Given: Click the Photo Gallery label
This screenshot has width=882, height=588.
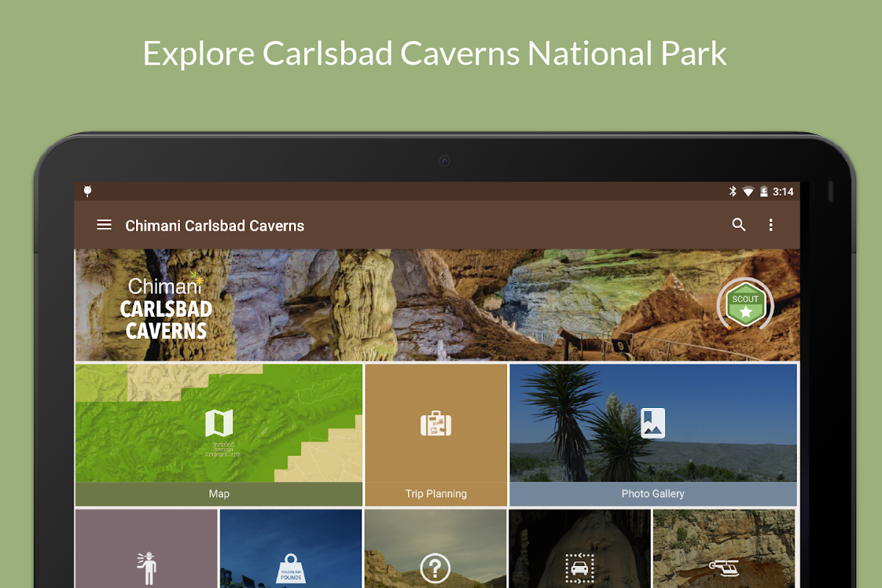Looking at the screenshot, I should [653, 494].
